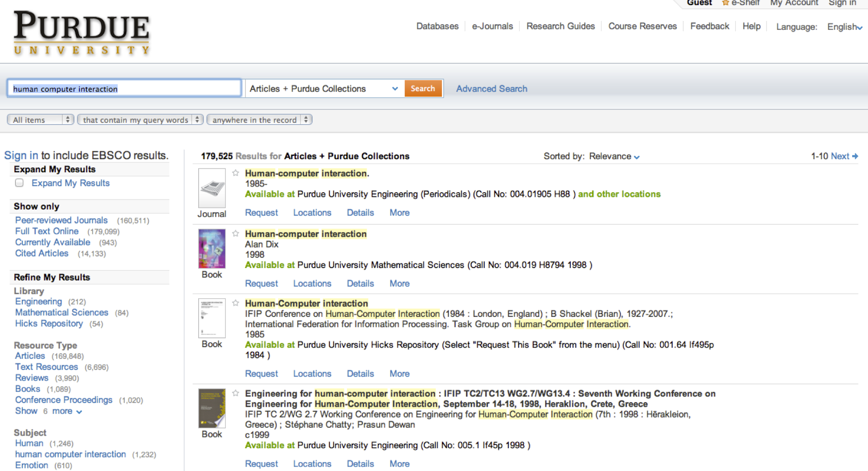Click the Alan Dix book cover thumbnail
Screen dimensions: 868x471
pyautogui.click(x=211, y=248)
